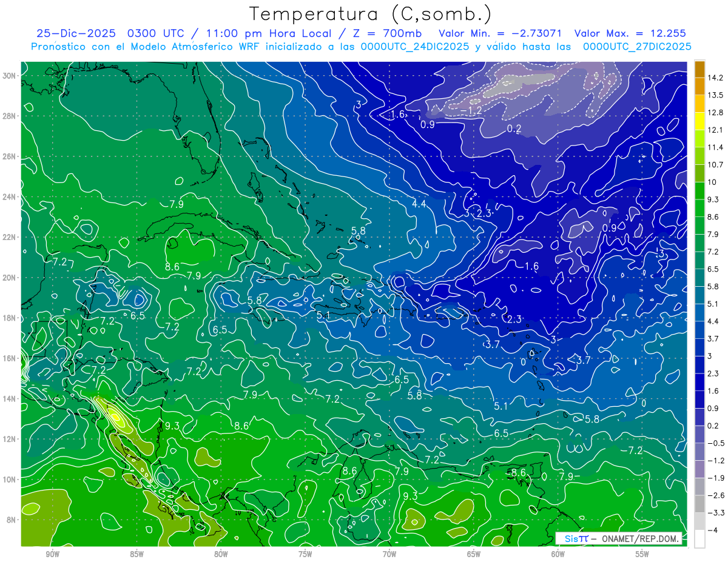
Task: Click the "-4" value on the color legend
Action: 713,530
